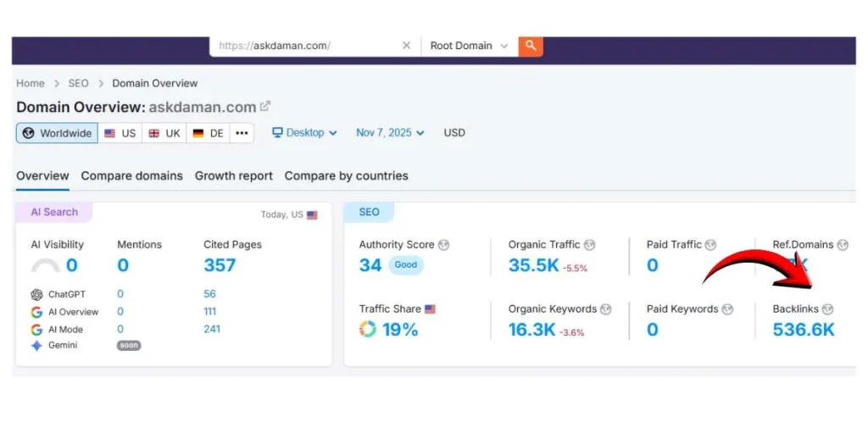Switch region to UK

[x=164, y=133]
